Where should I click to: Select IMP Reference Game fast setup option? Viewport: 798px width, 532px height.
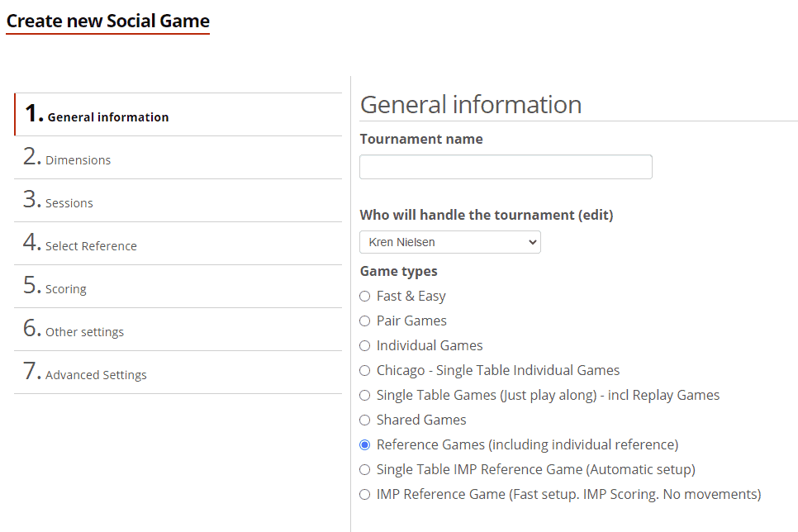[x=365, y=495]
